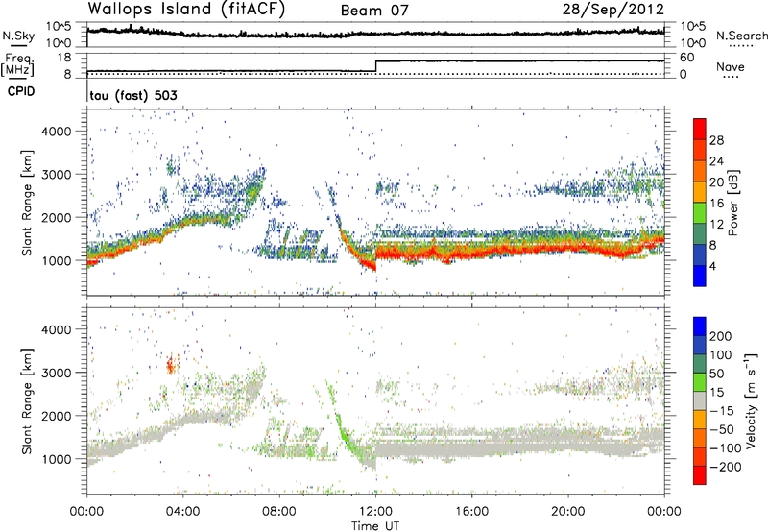This screenshot has width=768, height=532.
Task: Click the "200" label on the velocity colorbar
Action: [721, 336]
